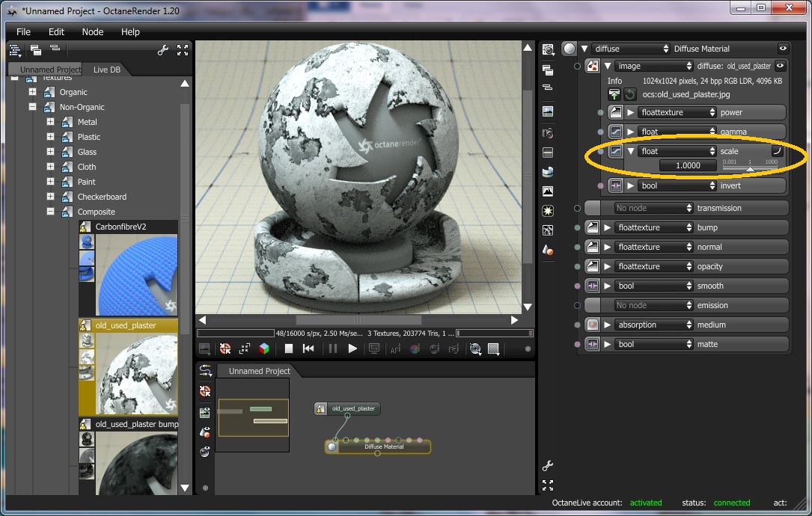
Task: Click the RGB cube clay mode icon
Action: [264, 348]
